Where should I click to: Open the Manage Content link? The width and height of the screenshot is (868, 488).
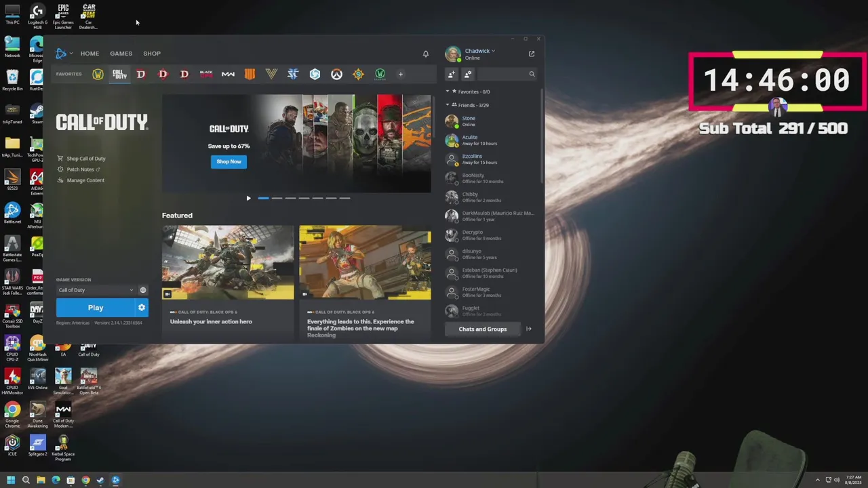(x=85, y=180)
